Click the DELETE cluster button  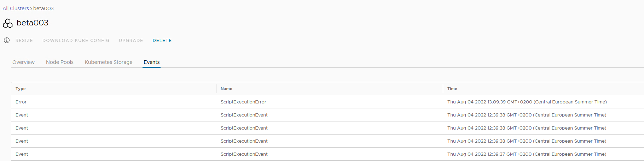point(162,41)
